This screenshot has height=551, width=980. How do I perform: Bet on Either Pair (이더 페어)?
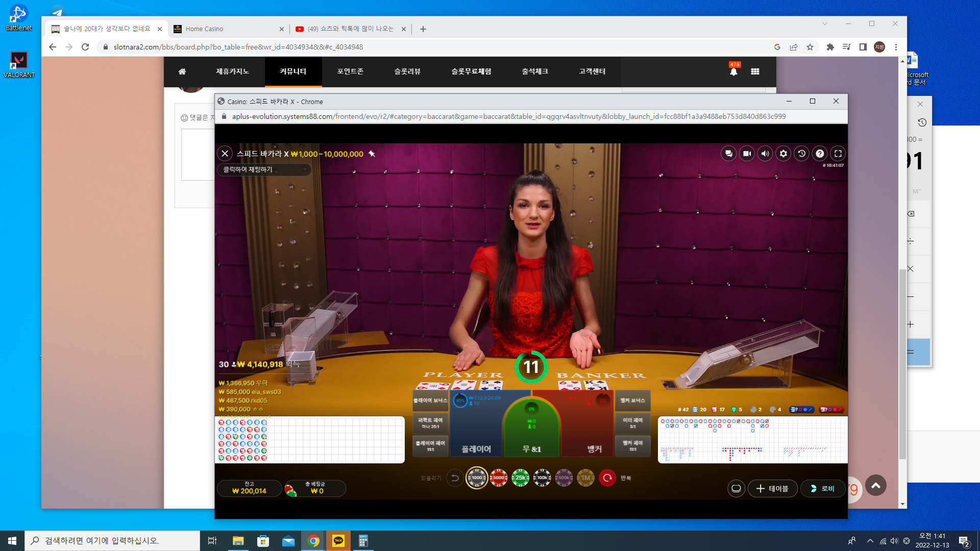point(633,423)
